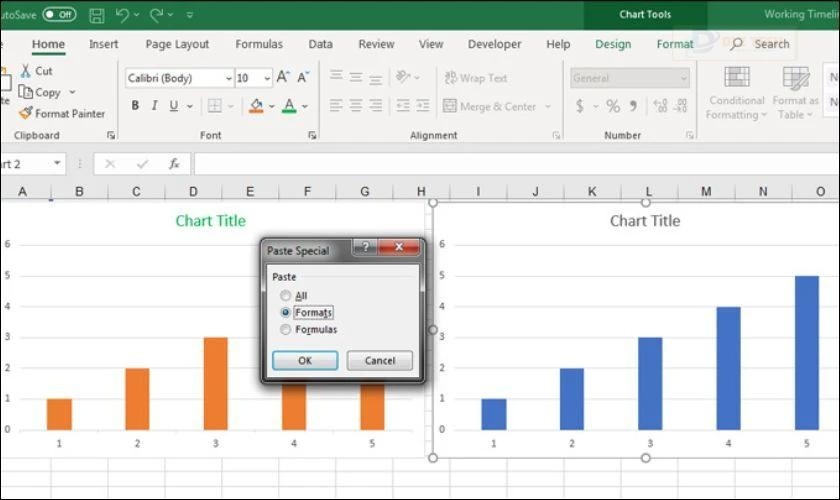840x500 pixels.
Task: Undo the last action
Action: pos(122,15)
